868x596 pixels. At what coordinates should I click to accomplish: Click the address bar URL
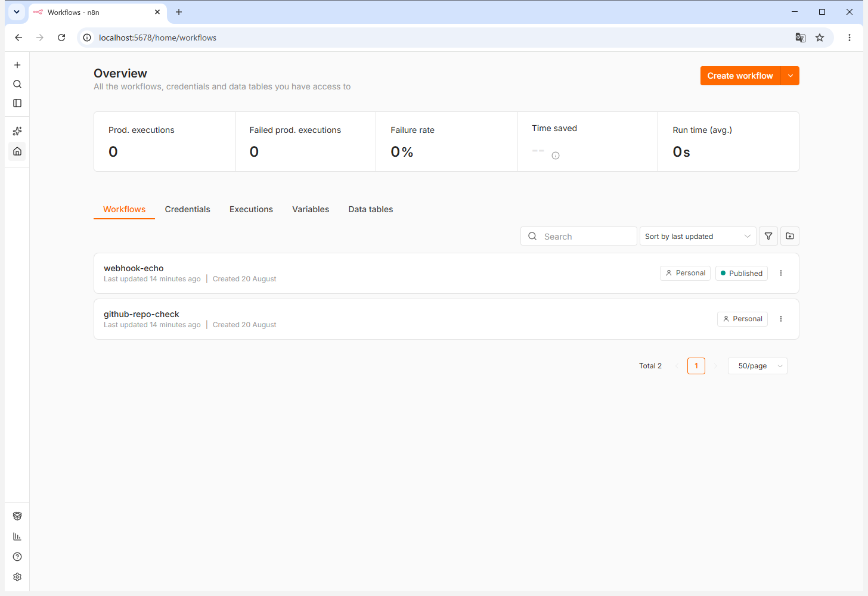(157, 38)
